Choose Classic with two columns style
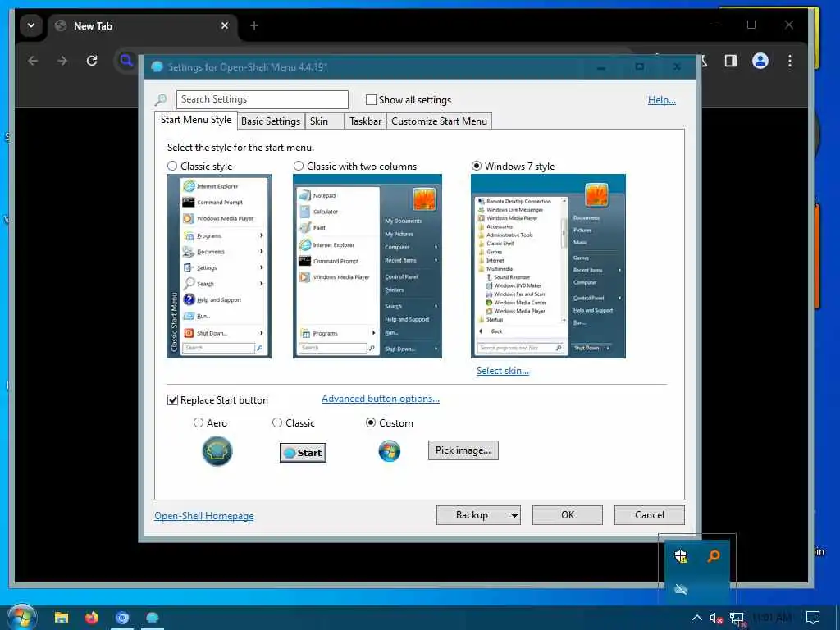Viewport: 840px width, 630px height. pos(299,166)
